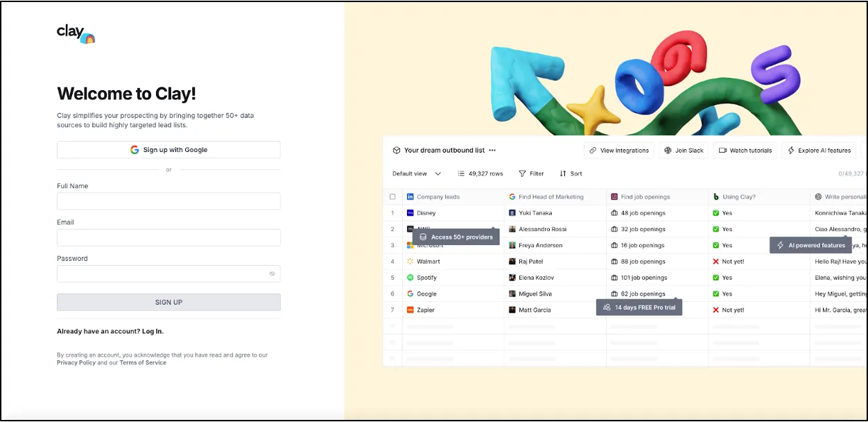Click the Disney logo icon in row 1

pos(410,213)
